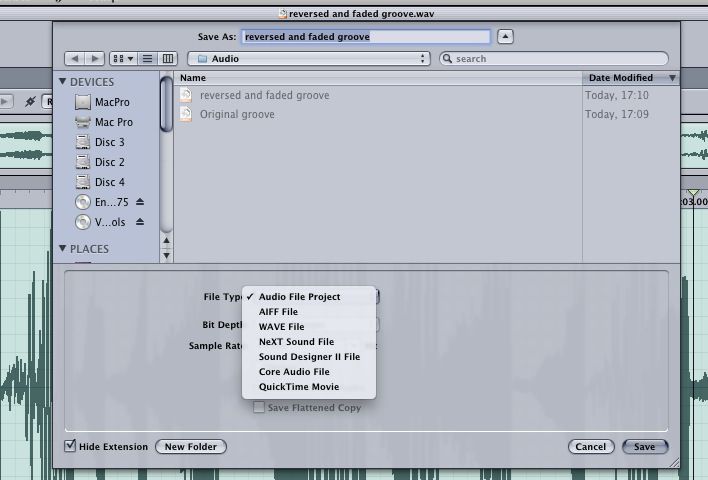Click the sidebar scroll up arrow
Screen dimensions: 708x480
click(x=166, y=241)
